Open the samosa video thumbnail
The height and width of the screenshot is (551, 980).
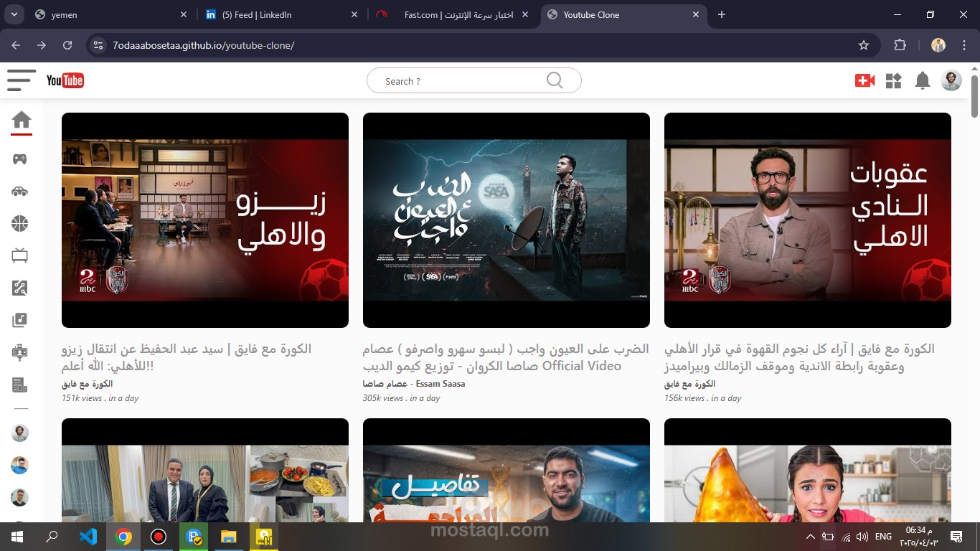(808, 471)
